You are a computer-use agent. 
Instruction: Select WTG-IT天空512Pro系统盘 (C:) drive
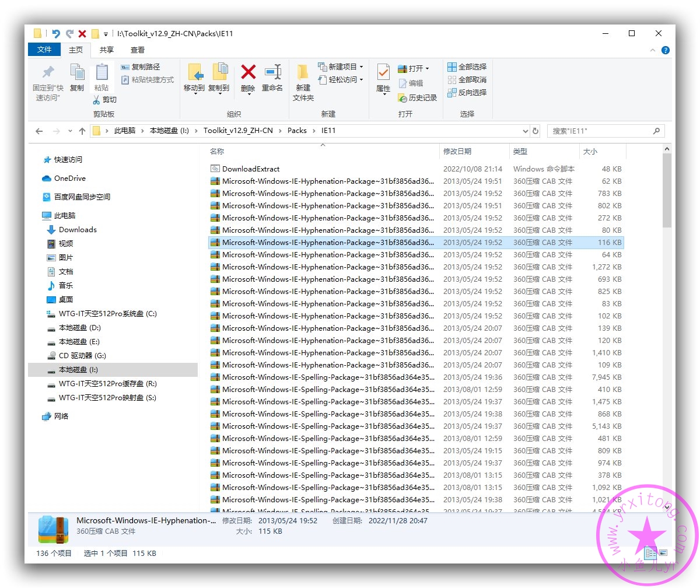[101, 314]
